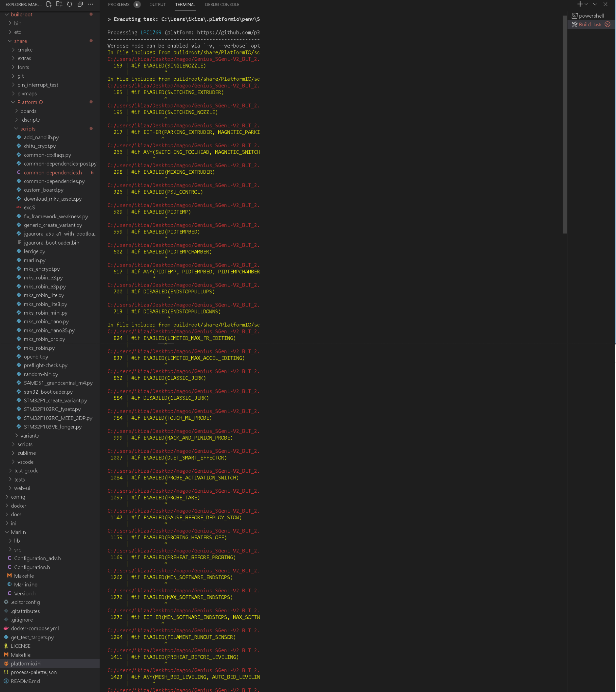Viewport: 616px width, 692px height.
Task: Click the braces icon of process-palette.json
Action: point(6,672)
